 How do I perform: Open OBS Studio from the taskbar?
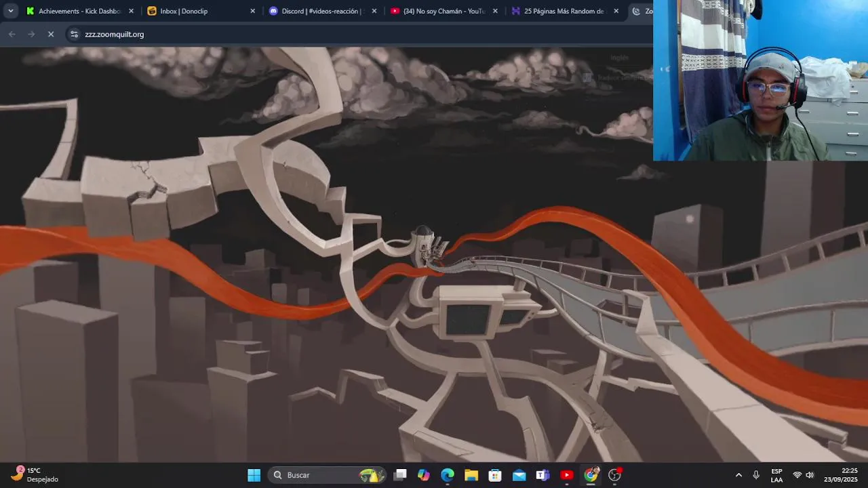click(x=615, y=475)
